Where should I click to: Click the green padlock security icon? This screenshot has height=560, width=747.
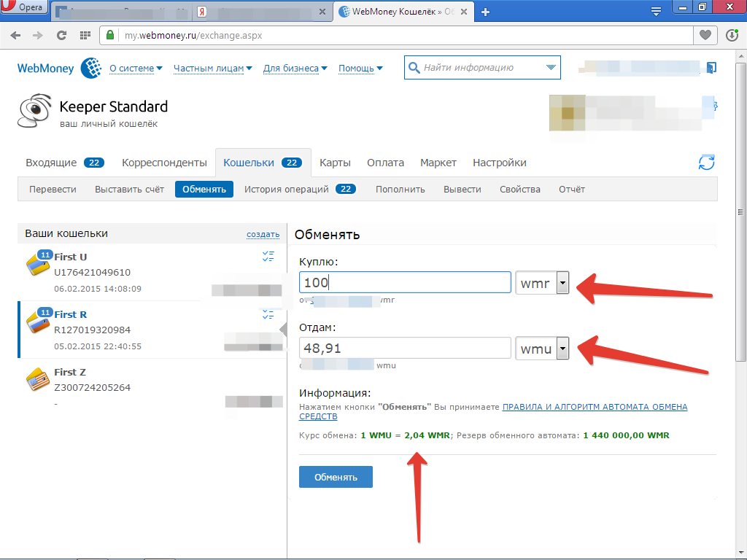110,35
